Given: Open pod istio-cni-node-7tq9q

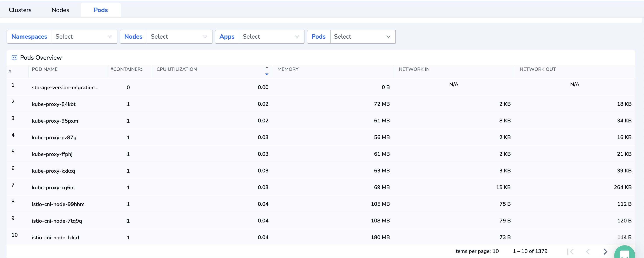Looking at the screenshot, I should click(x=57, y=221).
